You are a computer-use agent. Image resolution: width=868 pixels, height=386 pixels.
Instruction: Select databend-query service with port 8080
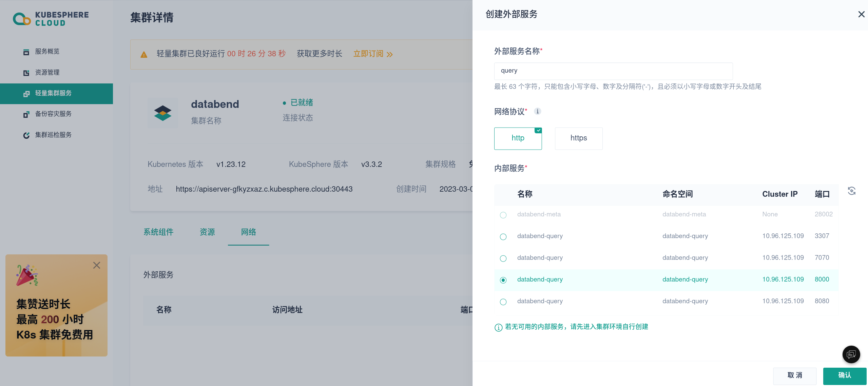[503, 302]
